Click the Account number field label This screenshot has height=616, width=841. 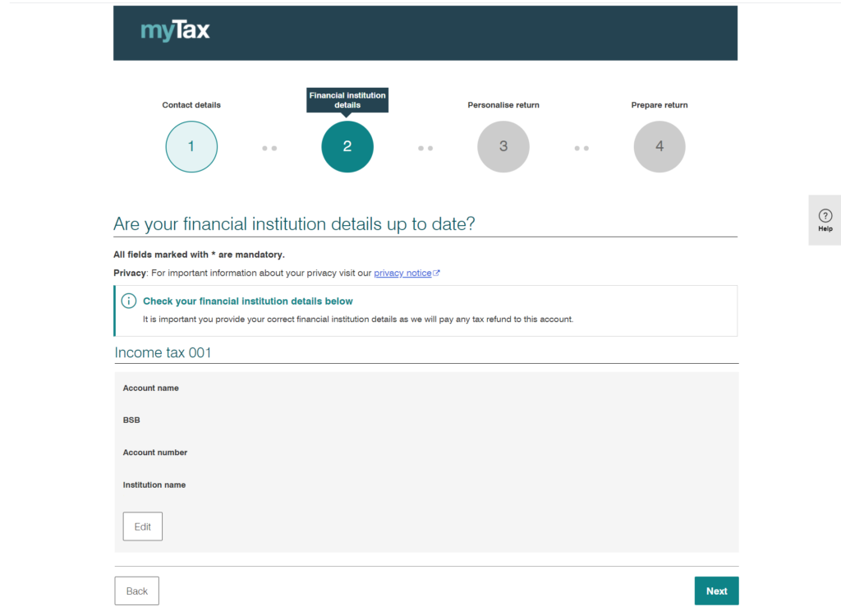(x=155, y=453)
